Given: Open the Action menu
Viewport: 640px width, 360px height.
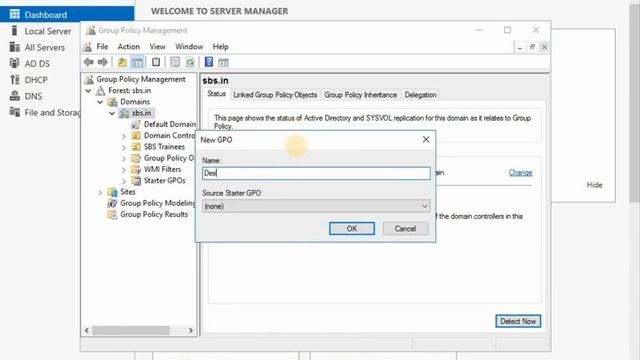Looking at the screenshot, I should pos(129,47).
